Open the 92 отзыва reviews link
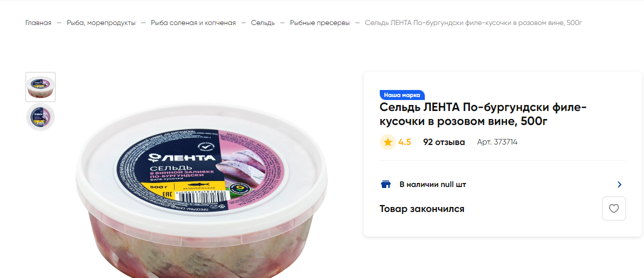Screen dimensions: 644x278 click(x=444, y=142)
